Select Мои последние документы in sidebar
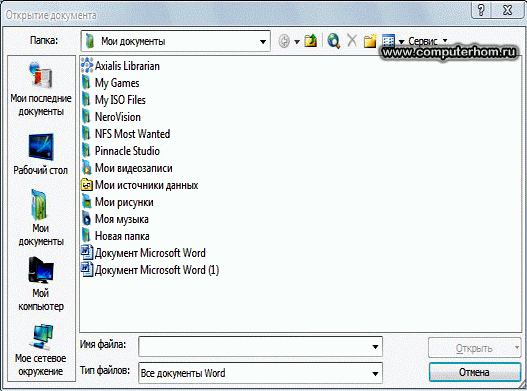This screenshot has width=527, height=391. [x=41, y=89]
